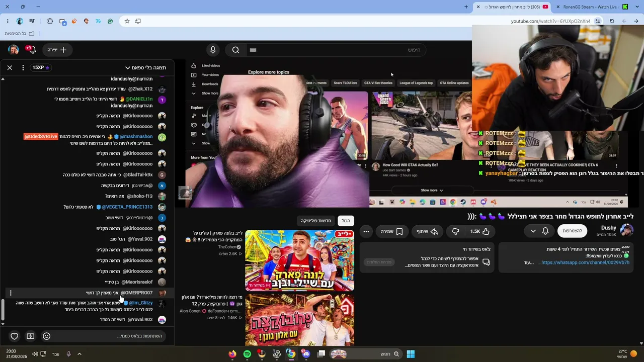
Task: Reload the page
Action: click(612, 21)
